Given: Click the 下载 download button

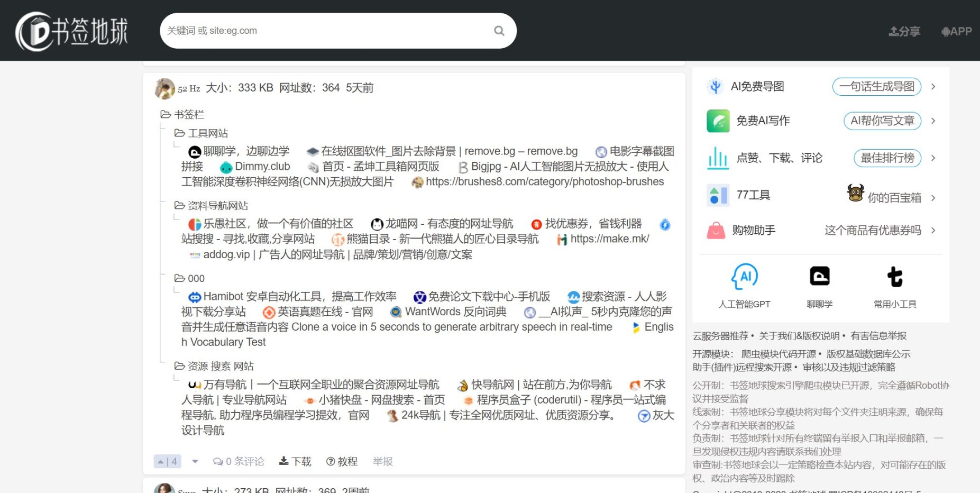Looking at the screenshot, I should pyautogui.click(x=295, y=461).
